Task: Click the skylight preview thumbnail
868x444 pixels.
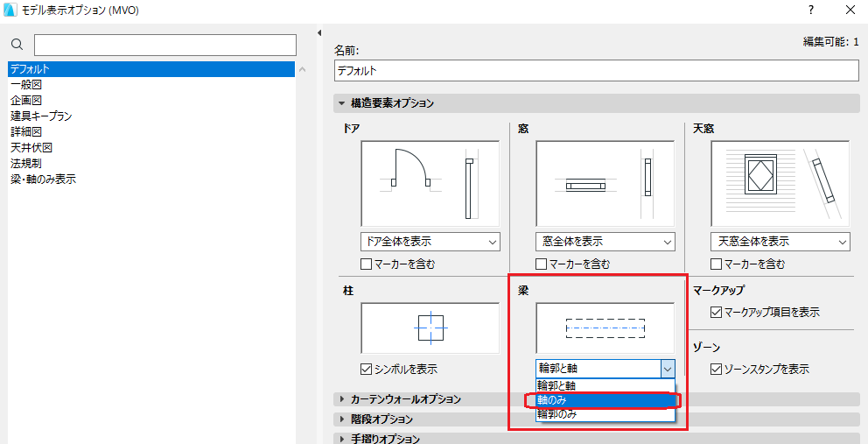Action: (780, 184)
